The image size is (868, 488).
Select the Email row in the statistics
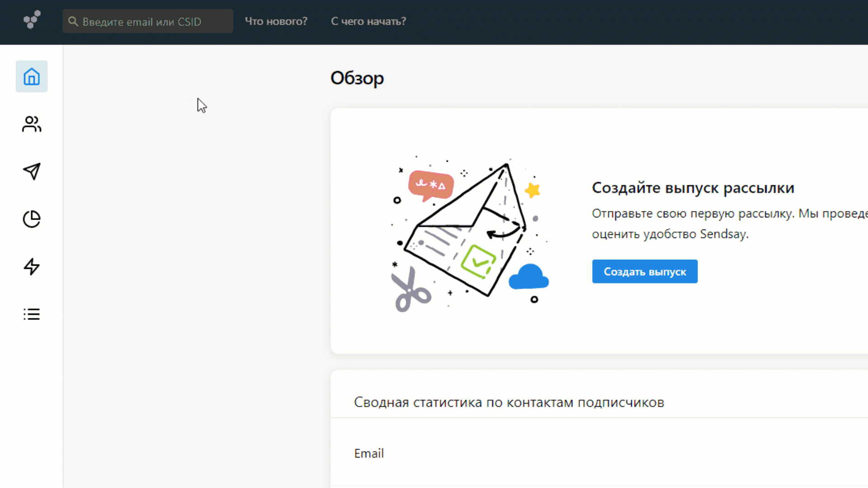pos(369,453)
